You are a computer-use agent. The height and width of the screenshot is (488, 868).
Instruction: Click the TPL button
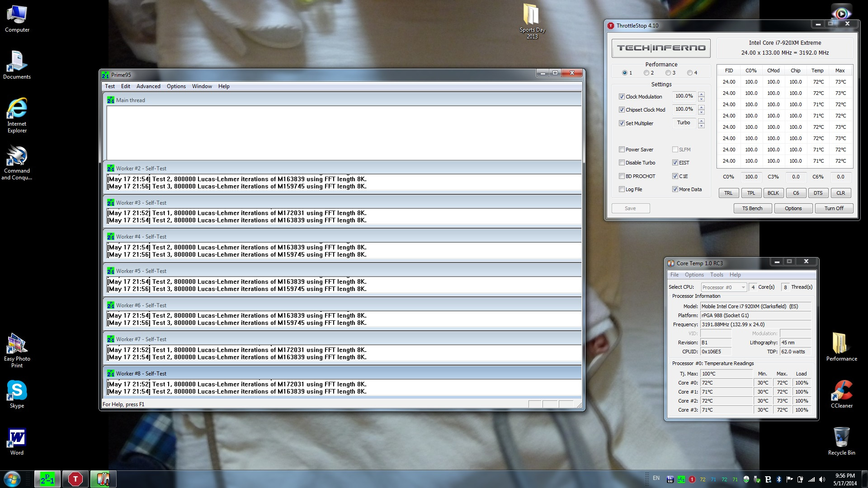pyautogui.click(x=751, y=193)
